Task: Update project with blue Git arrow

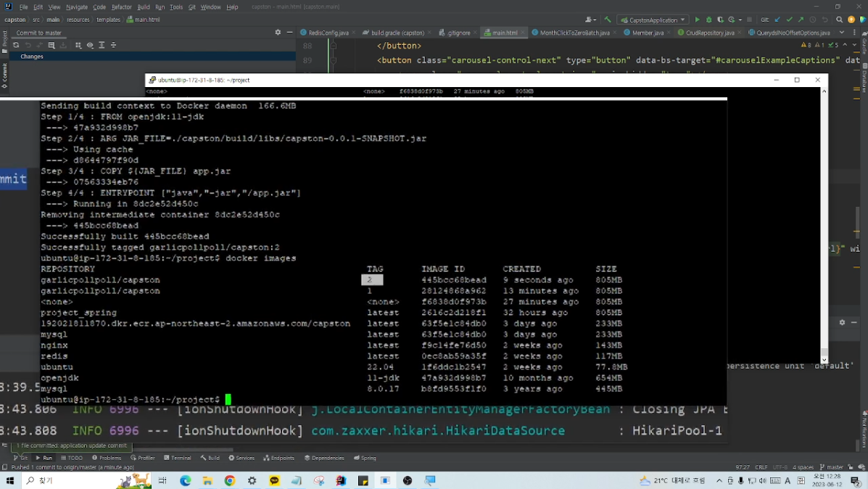Action: pyautogui.click(x=777, y=20)
